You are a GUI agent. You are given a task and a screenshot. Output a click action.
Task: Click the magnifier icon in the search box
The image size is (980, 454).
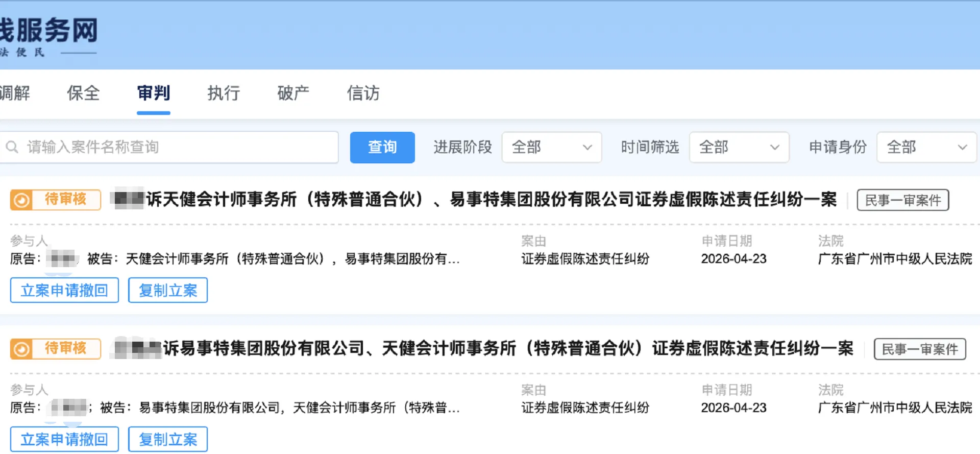tap(12, 147)
